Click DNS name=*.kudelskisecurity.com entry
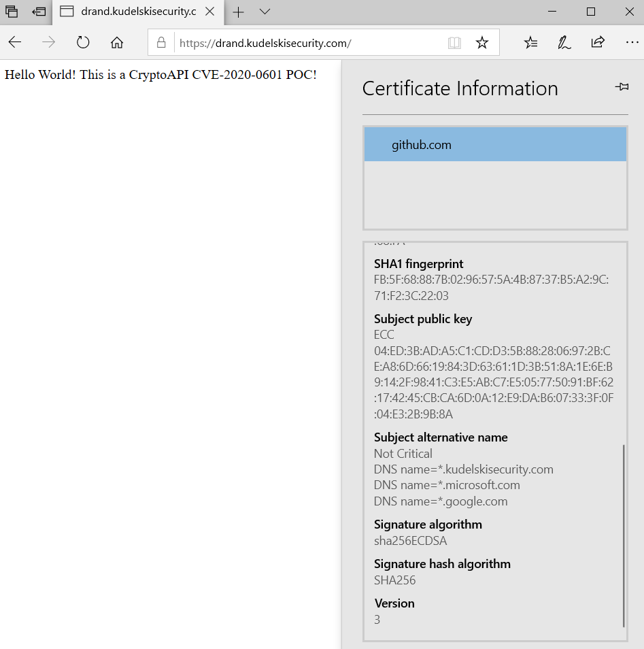 [463, 469]
